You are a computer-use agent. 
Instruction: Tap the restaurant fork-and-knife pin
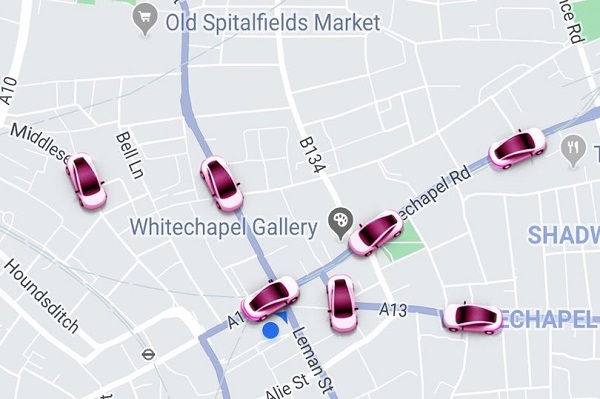pos(573,151)
